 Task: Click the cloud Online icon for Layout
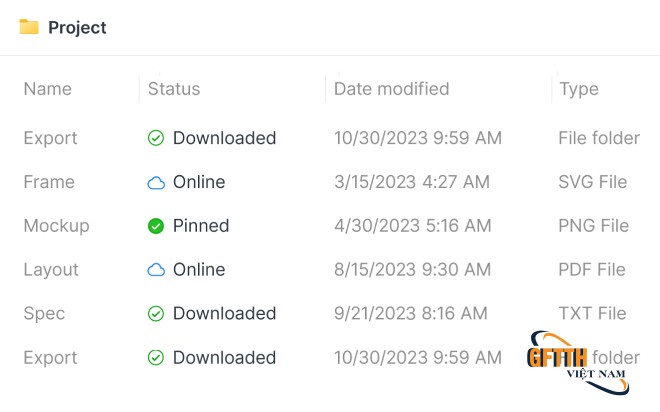coord(156,270)
